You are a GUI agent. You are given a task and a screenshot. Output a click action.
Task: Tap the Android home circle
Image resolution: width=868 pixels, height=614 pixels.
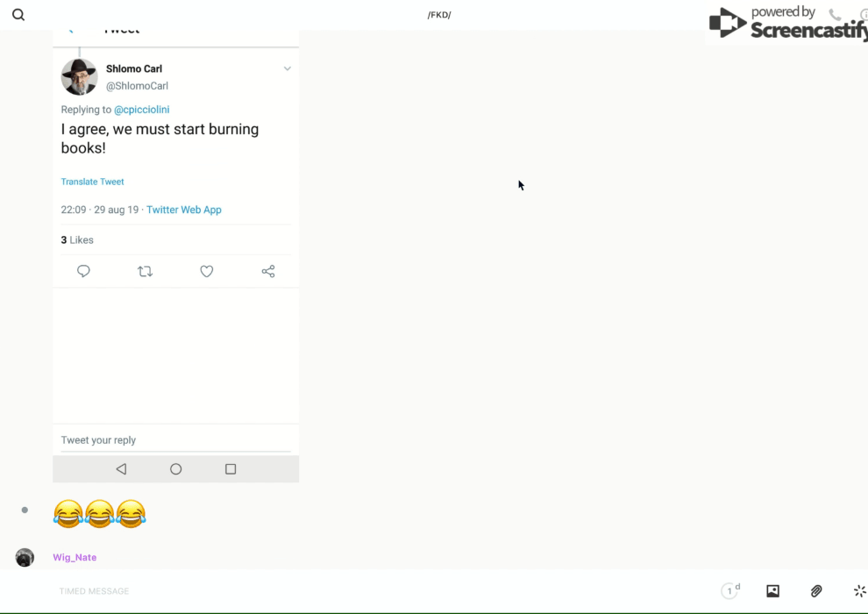(176, 469)
